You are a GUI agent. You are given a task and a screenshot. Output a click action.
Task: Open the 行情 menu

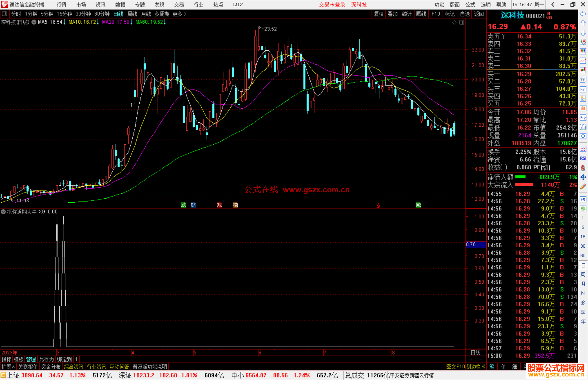click(x=62, y=5)
